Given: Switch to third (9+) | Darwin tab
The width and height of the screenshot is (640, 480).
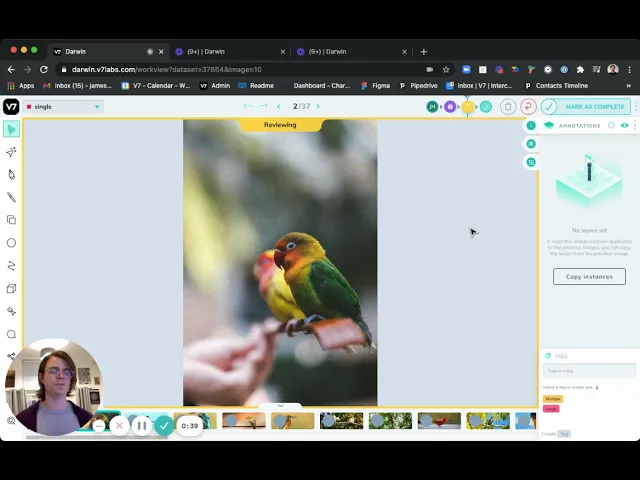Looking at the screenshot, I should pyautogui.click(x=351, y=52).
